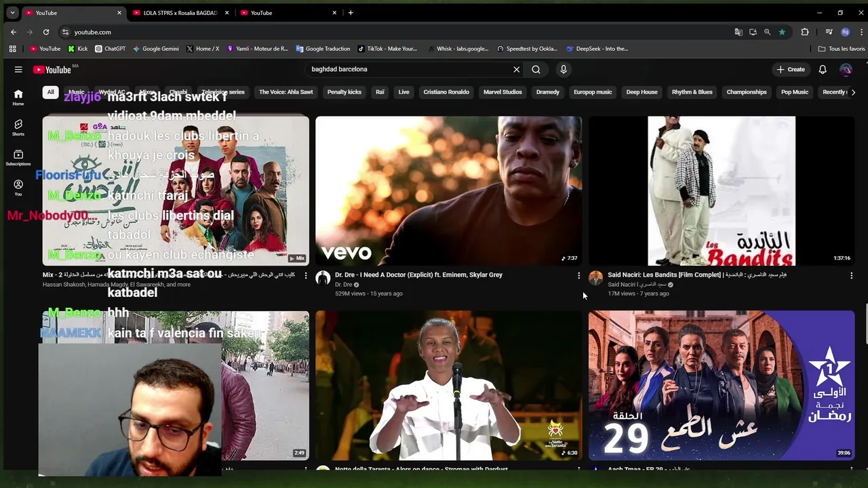Switch to LOLA STPRS x Rosalia BAGDAD tab
868x488 pixels.
point(180,13)
